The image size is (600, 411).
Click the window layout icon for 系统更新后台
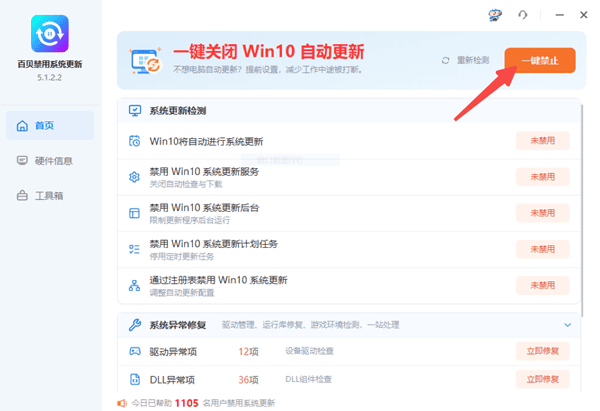point(134,213)
